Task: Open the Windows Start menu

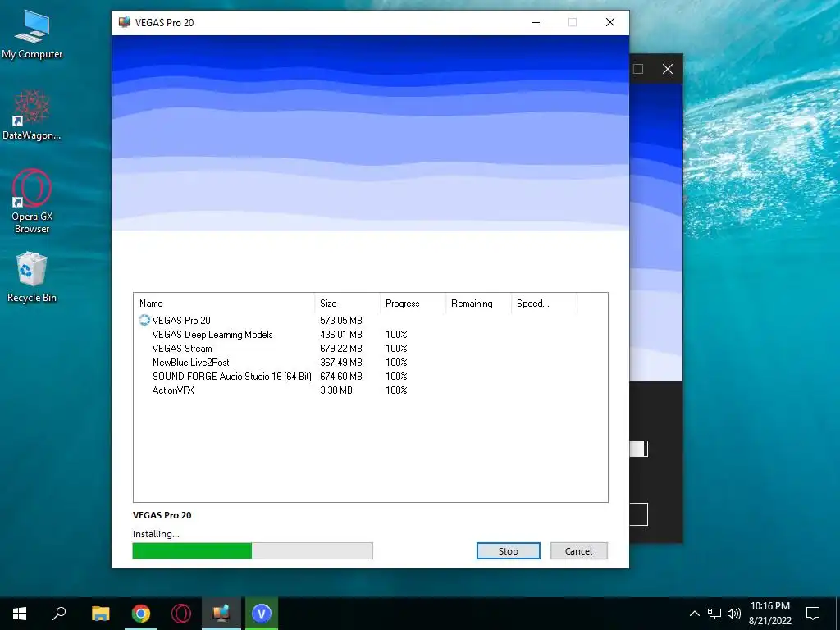Action: pos(20,614)
